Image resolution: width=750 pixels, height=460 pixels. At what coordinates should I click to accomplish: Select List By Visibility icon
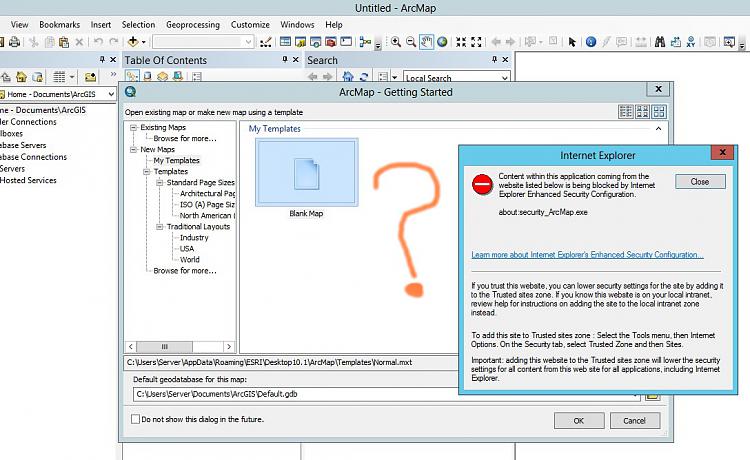point(163,77)
